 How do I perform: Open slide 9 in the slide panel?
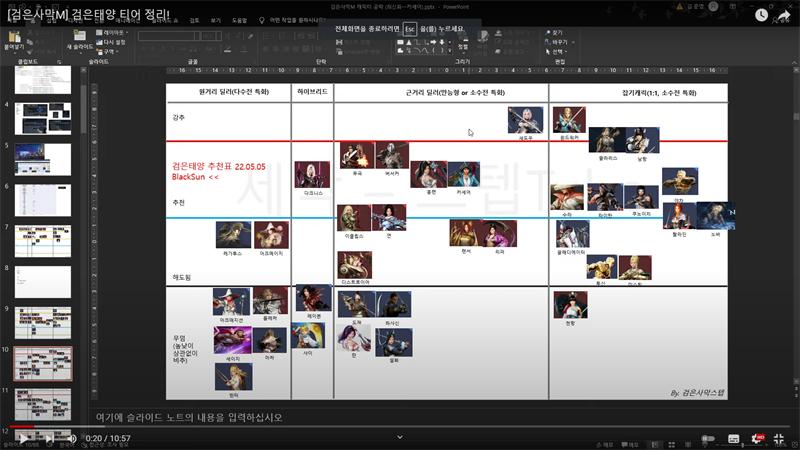[42, 323]
